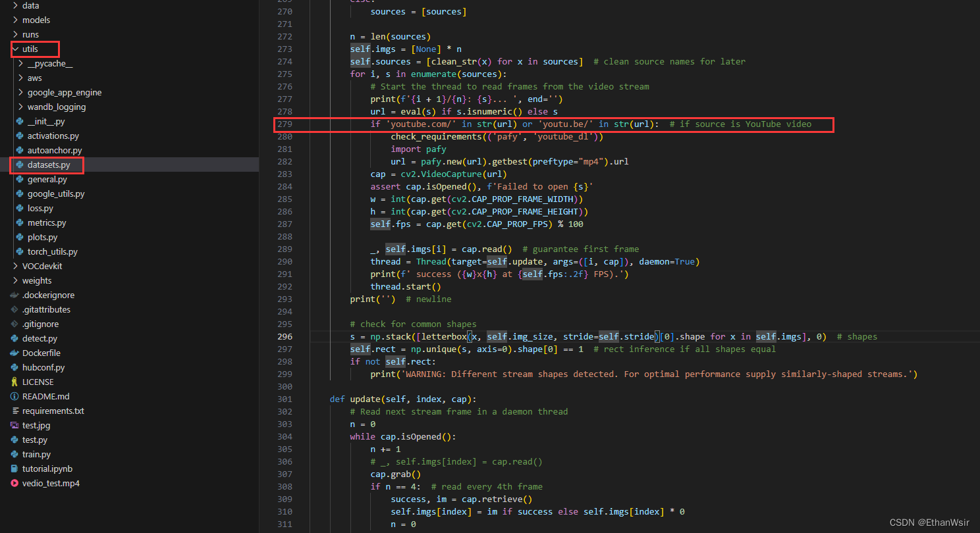Click image icon of test.jpg

14,425
